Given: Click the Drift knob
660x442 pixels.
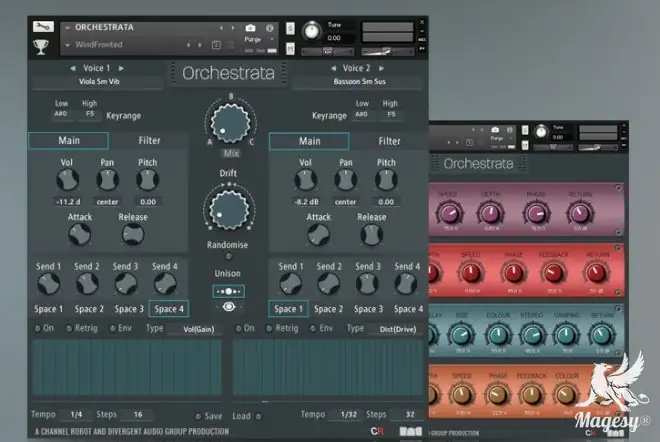Looking at the screenshot, I should click(229, 209).
